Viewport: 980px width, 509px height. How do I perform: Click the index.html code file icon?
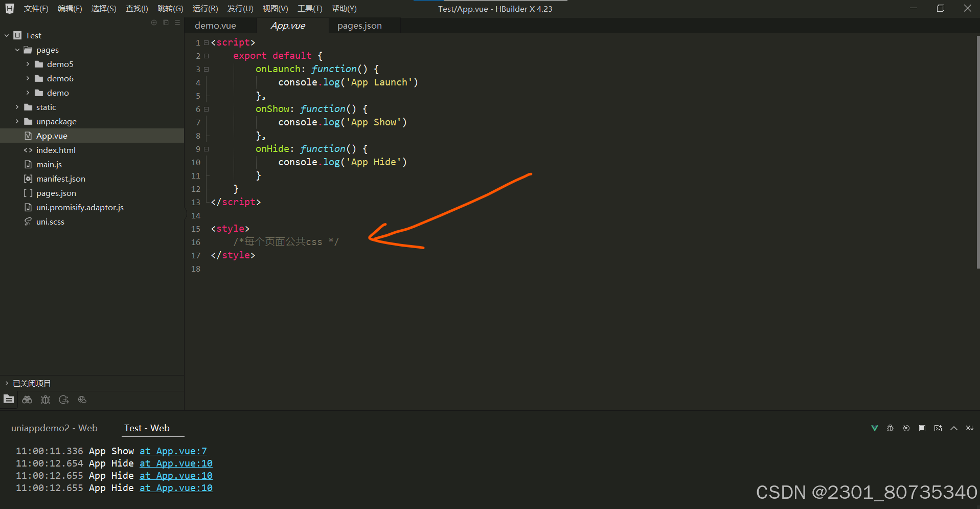pyautogui.click(x=28, y=150)
